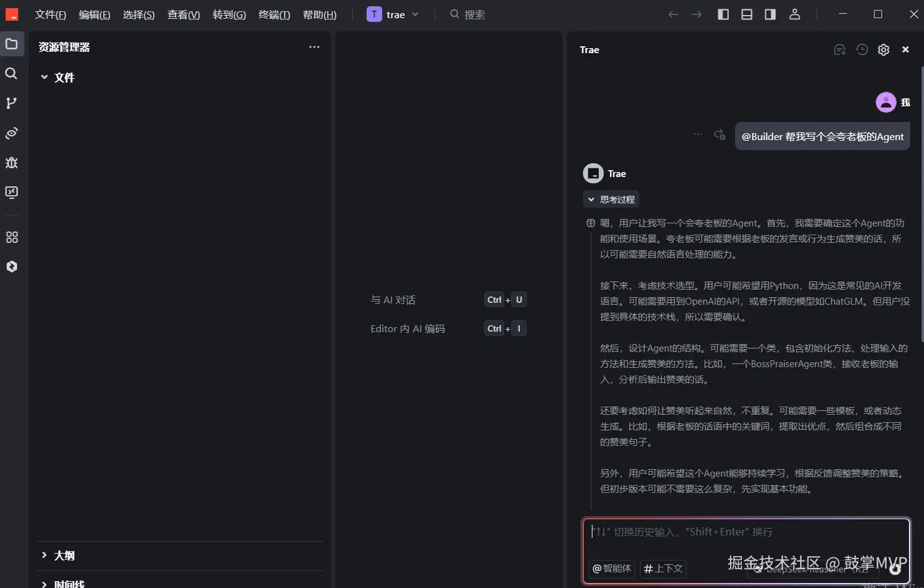The height and width of the screenshot is (588, 924).
Task: Open the 终端(T) menu
Action: (x=274, y=14)
